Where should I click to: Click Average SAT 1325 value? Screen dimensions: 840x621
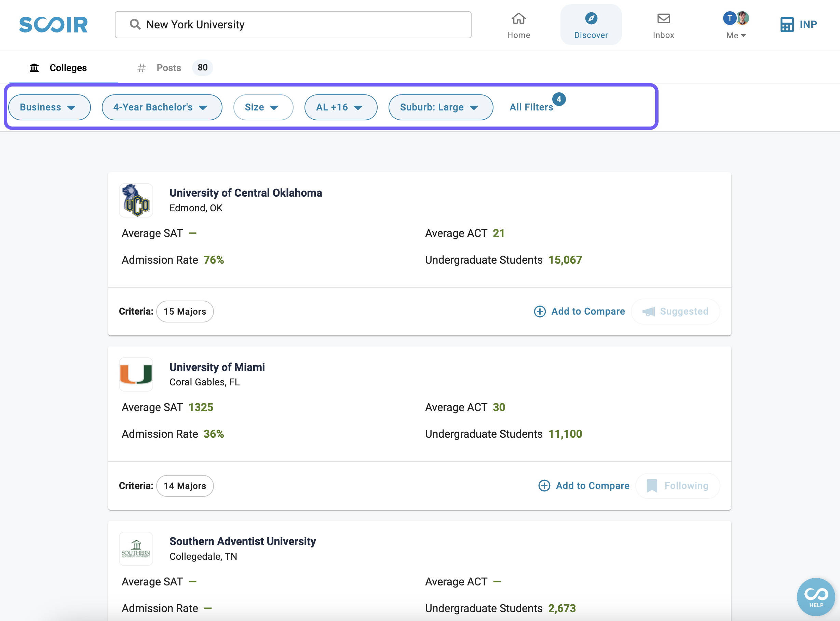pos(201,407)
